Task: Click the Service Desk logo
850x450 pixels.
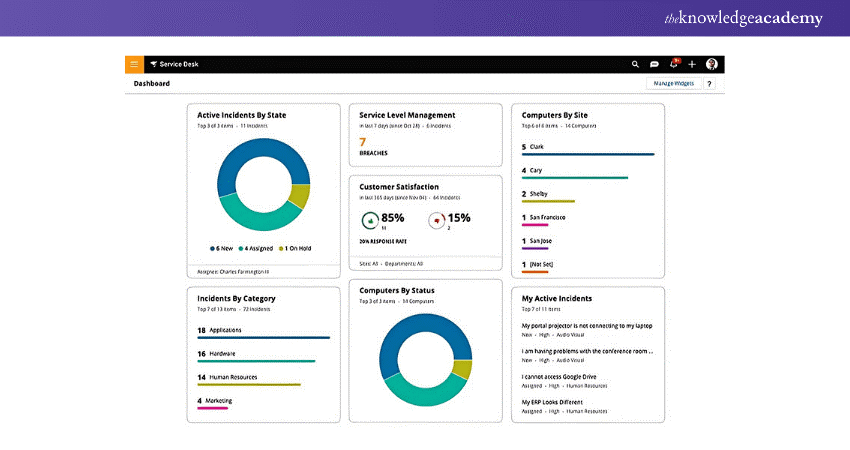Action: point(175,64)
